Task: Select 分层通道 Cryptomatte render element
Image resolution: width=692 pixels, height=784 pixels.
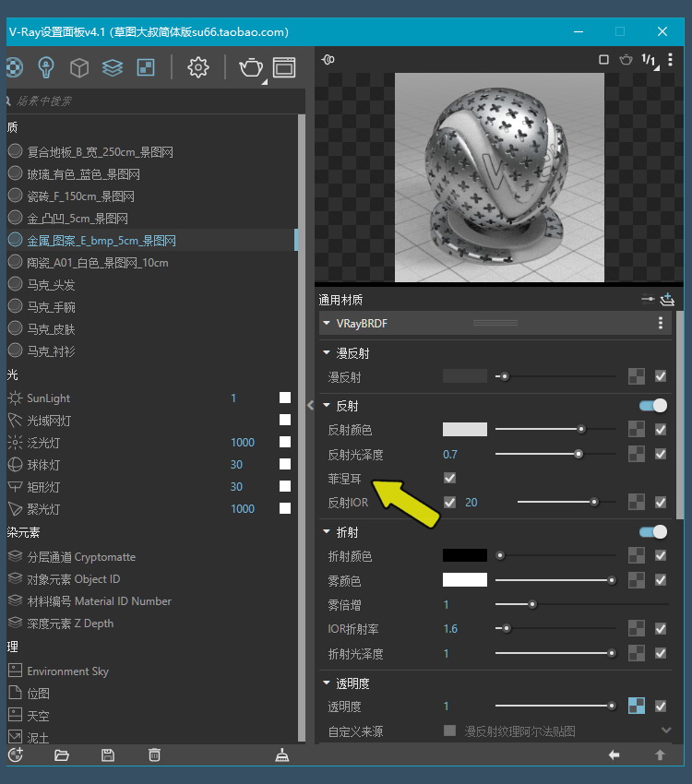Action: (x=81, y=557)
